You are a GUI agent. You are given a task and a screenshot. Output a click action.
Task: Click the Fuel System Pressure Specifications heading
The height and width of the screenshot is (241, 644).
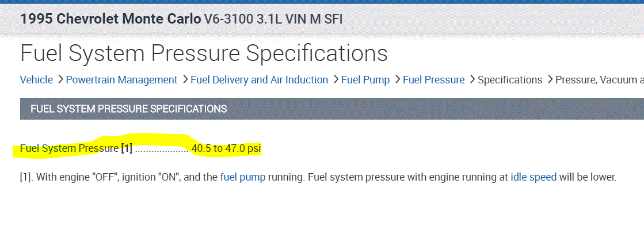click(204, 53)
